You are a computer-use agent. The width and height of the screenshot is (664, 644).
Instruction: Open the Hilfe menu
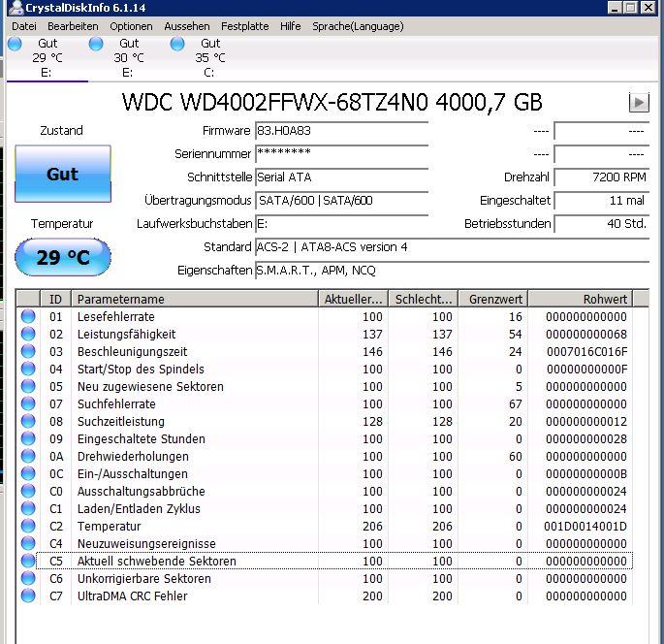[291, 26]
